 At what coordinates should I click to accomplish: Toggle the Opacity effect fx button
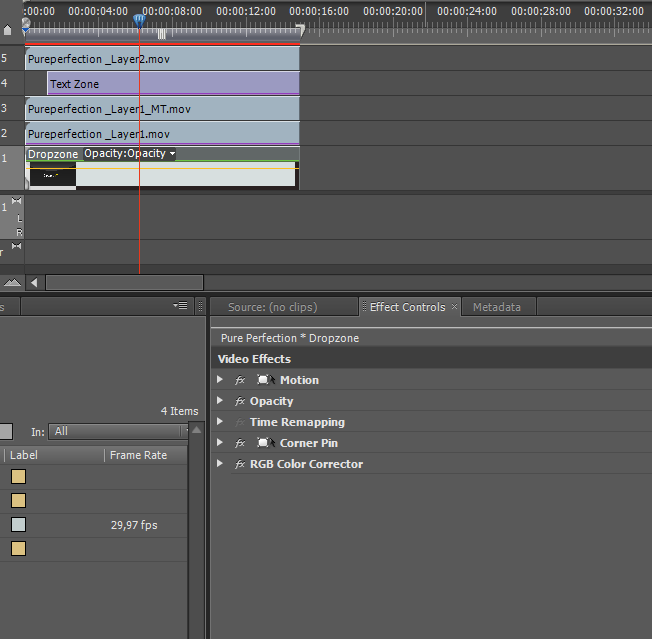point(240,401)
